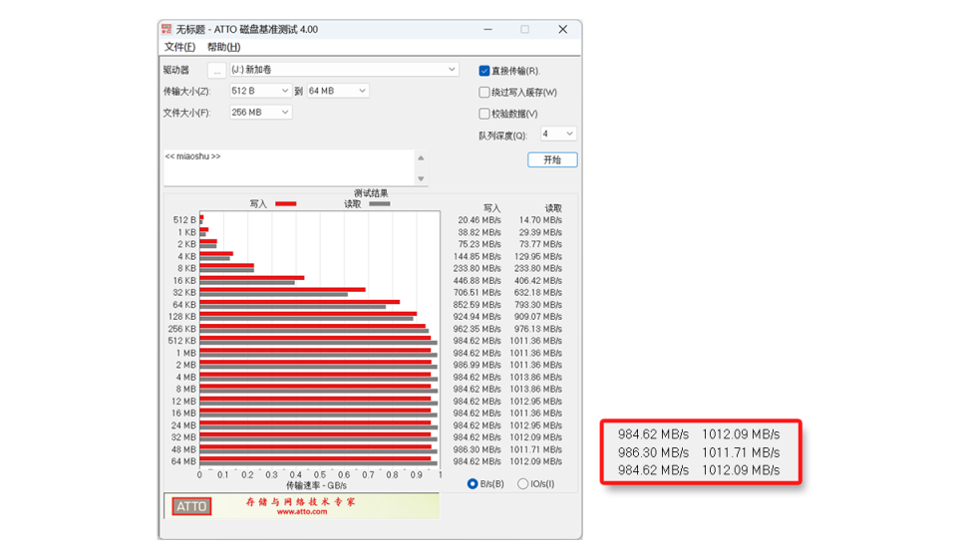The height and width of the screenshot is (560, 957).
Task: Click the red 写入 legend swatch
Action: tap(286, 203)
